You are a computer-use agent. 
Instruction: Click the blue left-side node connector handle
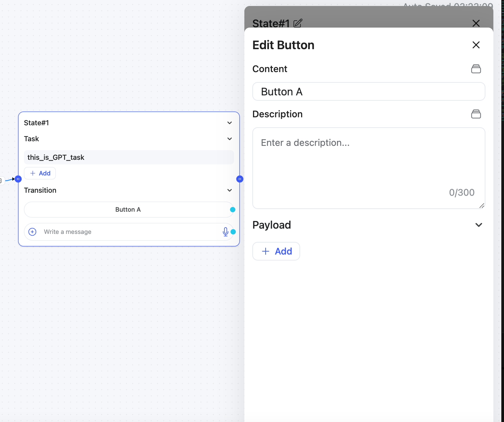pos(18,179)
